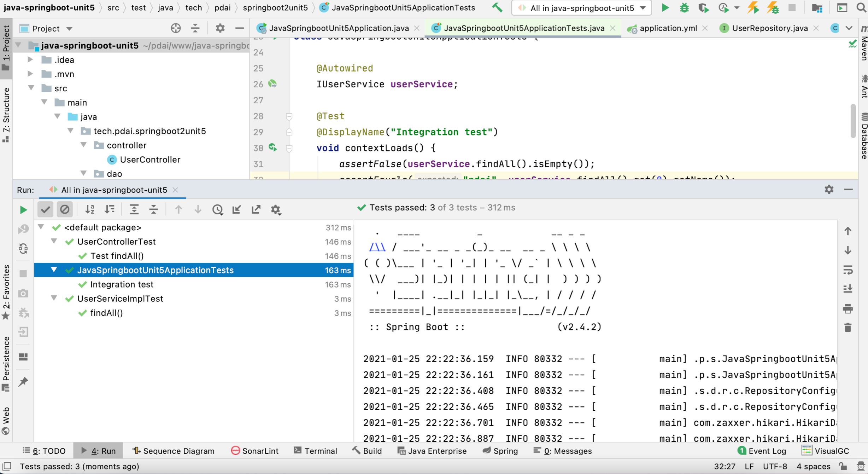Expand the .mvn folder
Image resolution: width=868 pixels, height=474 pixels.
point(30,74)
